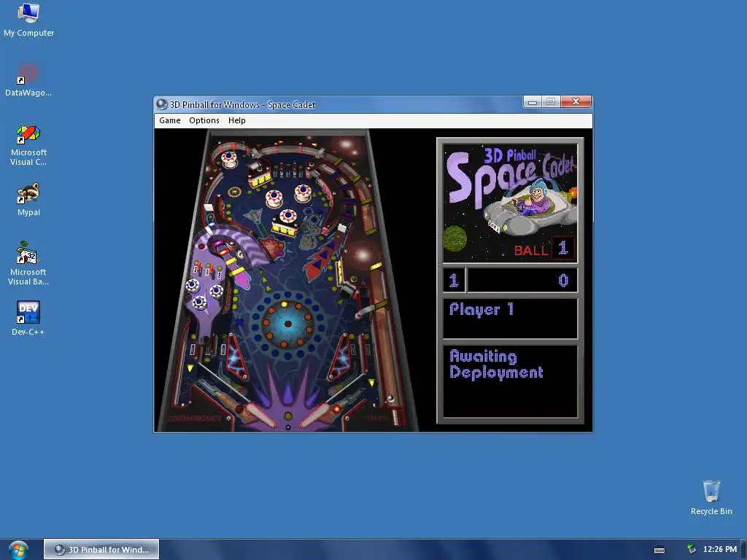Click the ball plunger at table's bottom right
Screen dimensions: 747x560
pyautogui.click(x=395, y=417)
